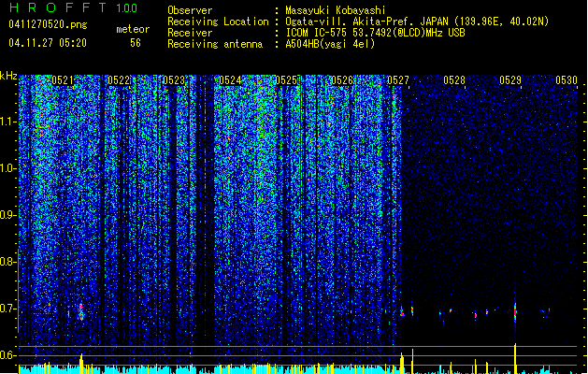Click the 0524 time marker

click(x=230, y=80)
